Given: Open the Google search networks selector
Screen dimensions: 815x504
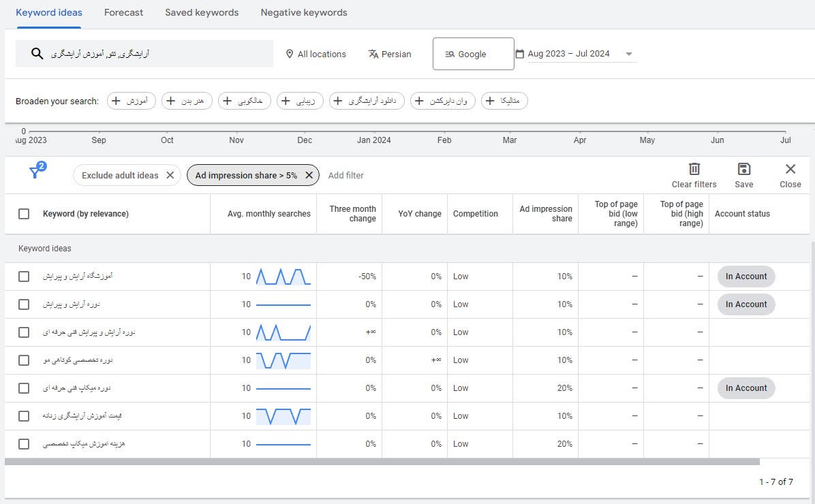Looking at the screenshot, I should pyautogui.click(x=473, y=54).
